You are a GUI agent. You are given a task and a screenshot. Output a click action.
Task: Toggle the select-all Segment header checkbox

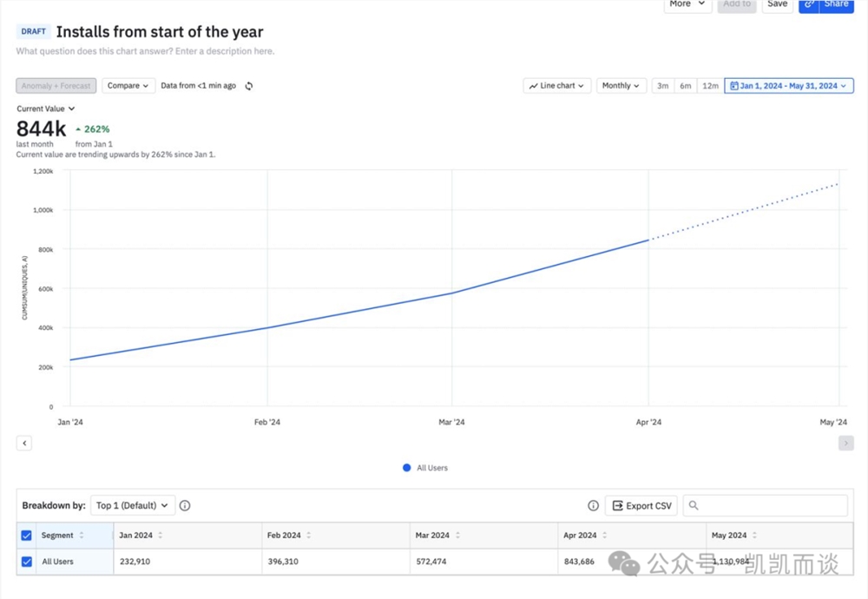(26, 536)
